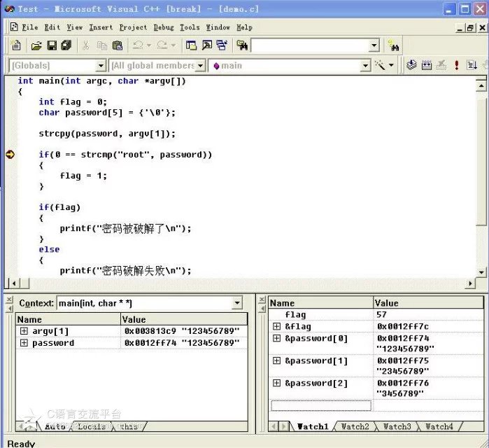
Task: Restore the inner demo.c document window
Action: tap(470, 28)
